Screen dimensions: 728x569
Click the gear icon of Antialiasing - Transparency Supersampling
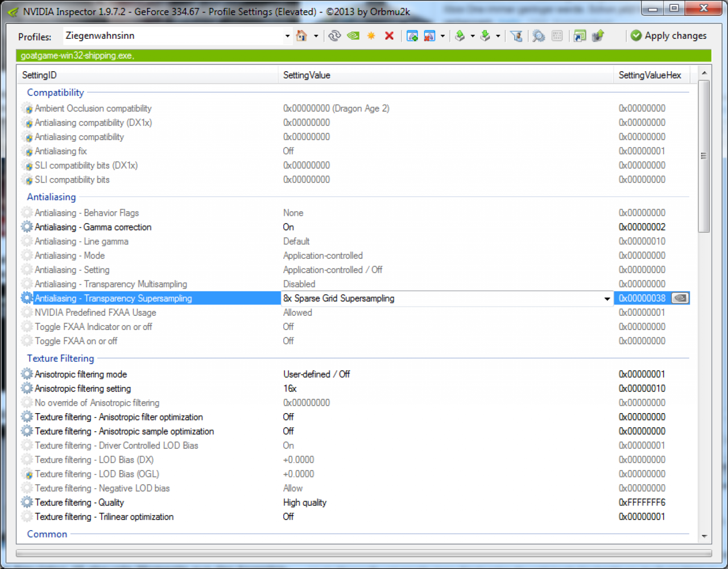pos(27,298)
